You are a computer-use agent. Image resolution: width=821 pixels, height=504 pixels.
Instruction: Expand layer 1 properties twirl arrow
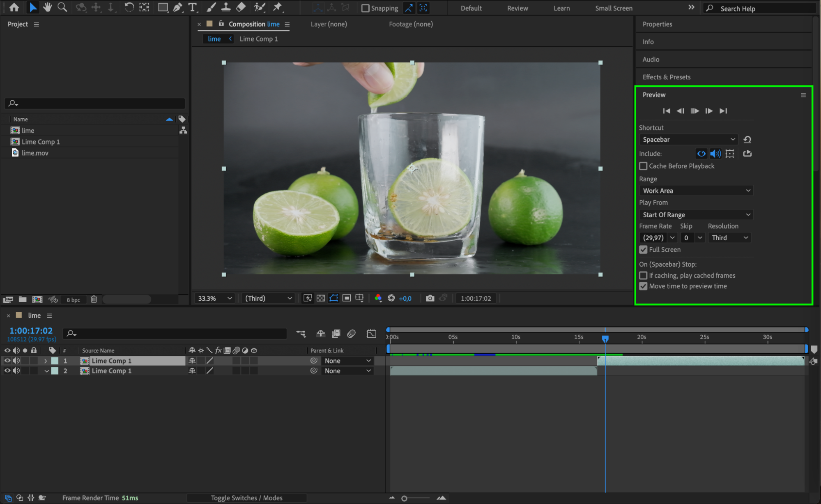click(46, 361)
